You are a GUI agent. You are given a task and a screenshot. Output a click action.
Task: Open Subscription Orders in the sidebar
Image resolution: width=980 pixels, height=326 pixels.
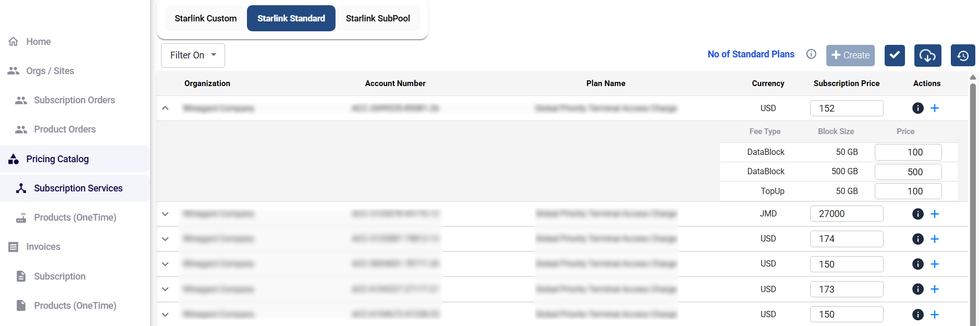point(74,100)
